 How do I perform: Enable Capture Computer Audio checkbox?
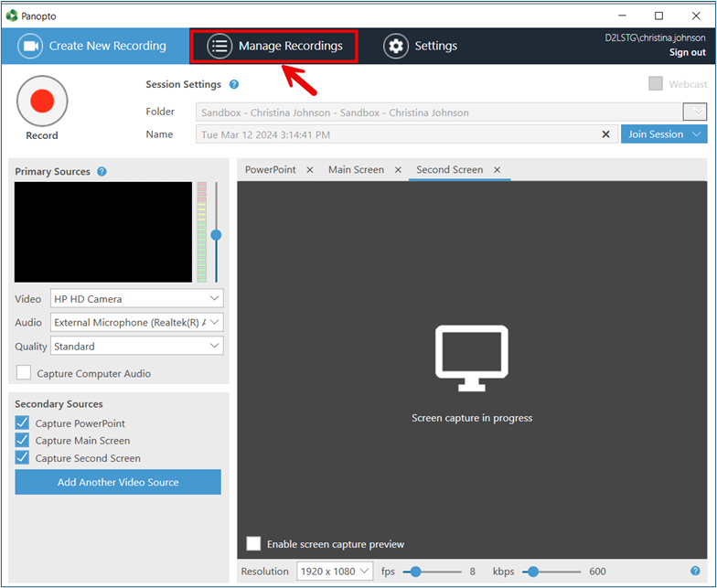click(24, 373)
